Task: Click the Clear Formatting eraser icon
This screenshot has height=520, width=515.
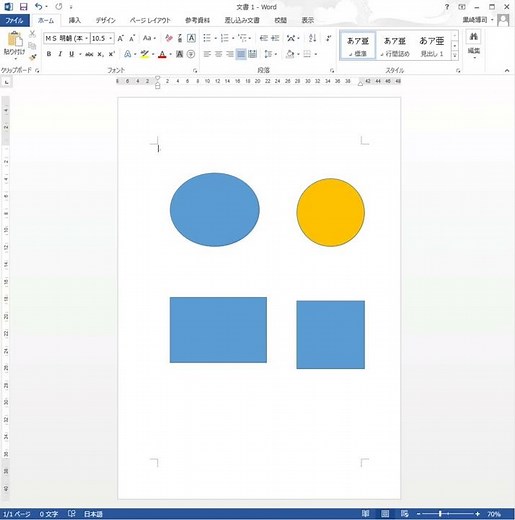Action: click(169, 38)
